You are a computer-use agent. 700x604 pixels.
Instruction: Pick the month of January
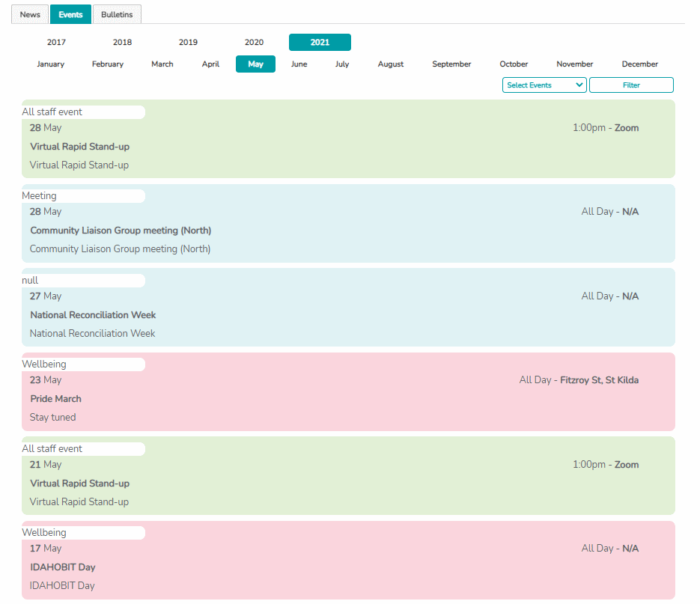tap(51, 64)
